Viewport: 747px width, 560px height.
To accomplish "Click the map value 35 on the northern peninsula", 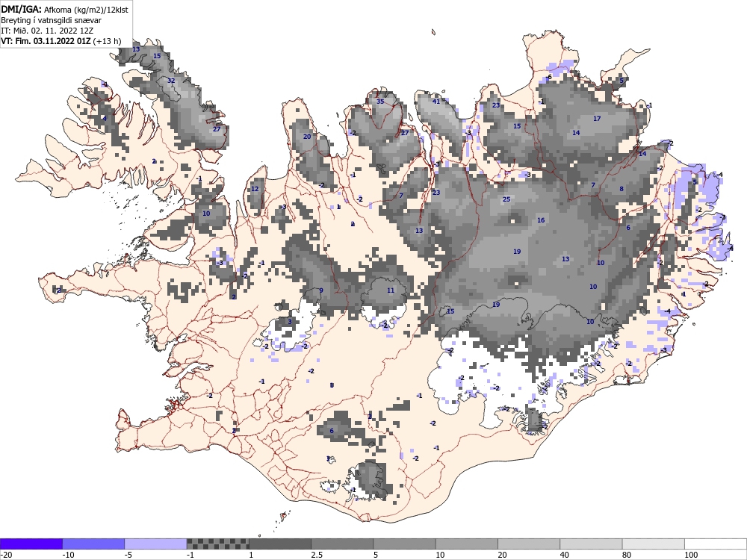I will click(380, 102).
